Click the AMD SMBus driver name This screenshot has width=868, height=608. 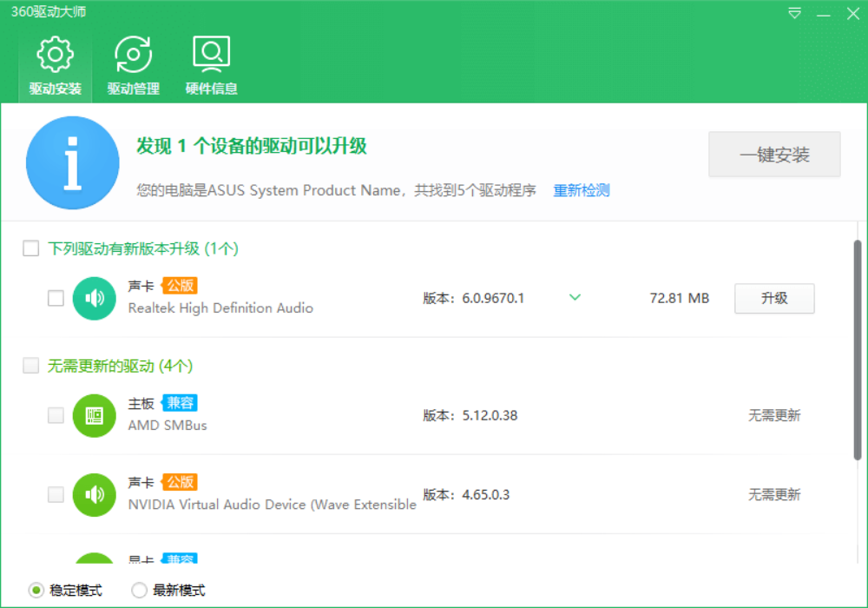click(168, 426)
